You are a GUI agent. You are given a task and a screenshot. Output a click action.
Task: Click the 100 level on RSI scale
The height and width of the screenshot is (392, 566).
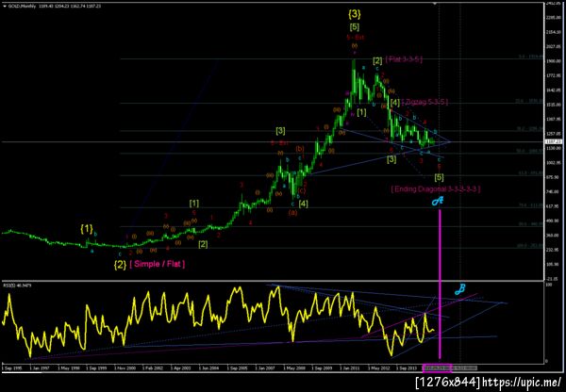click(549, 286)
